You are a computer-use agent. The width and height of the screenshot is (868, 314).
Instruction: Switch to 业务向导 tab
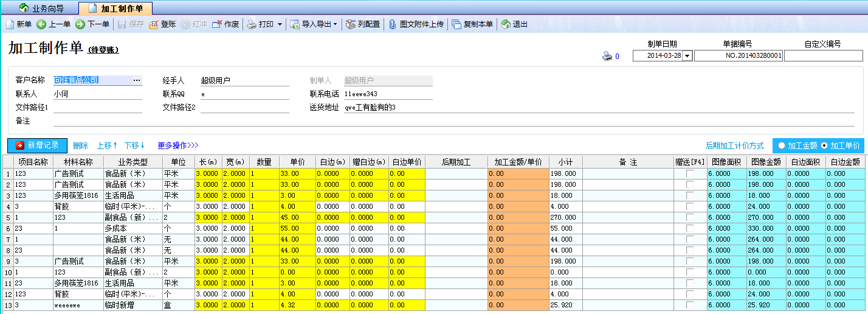41,9
